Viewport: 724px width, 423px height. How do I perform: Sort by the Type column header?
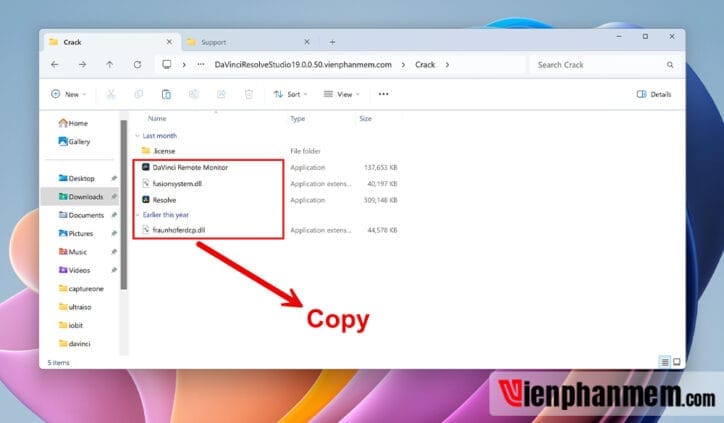(x=298, y=119)
